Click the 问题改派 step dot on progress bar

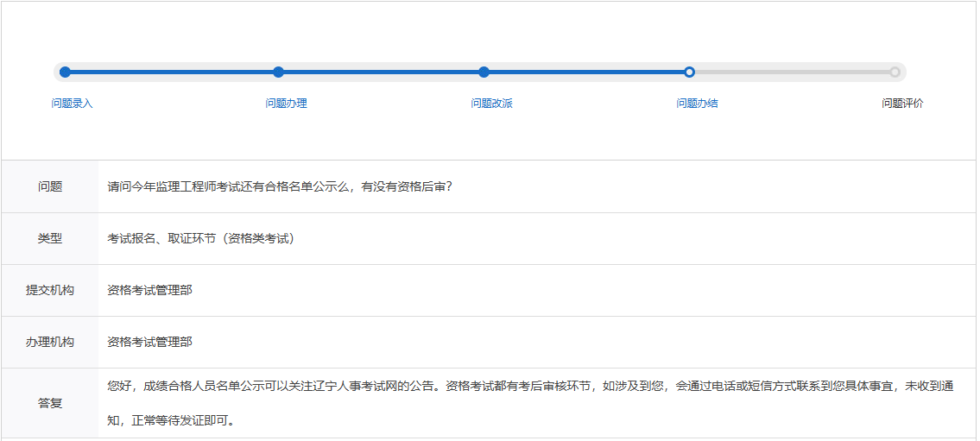point(484,72)
